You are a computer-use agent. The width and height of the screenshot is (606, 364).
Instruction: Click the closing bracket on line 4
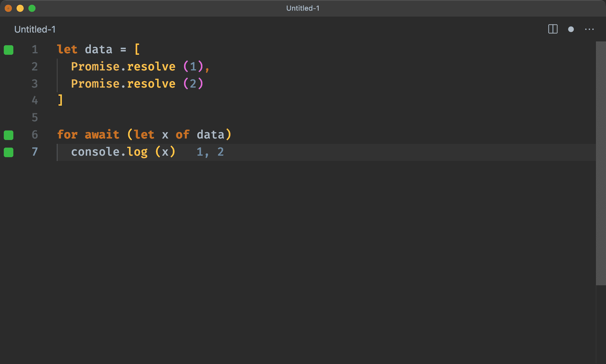point(60,100)
